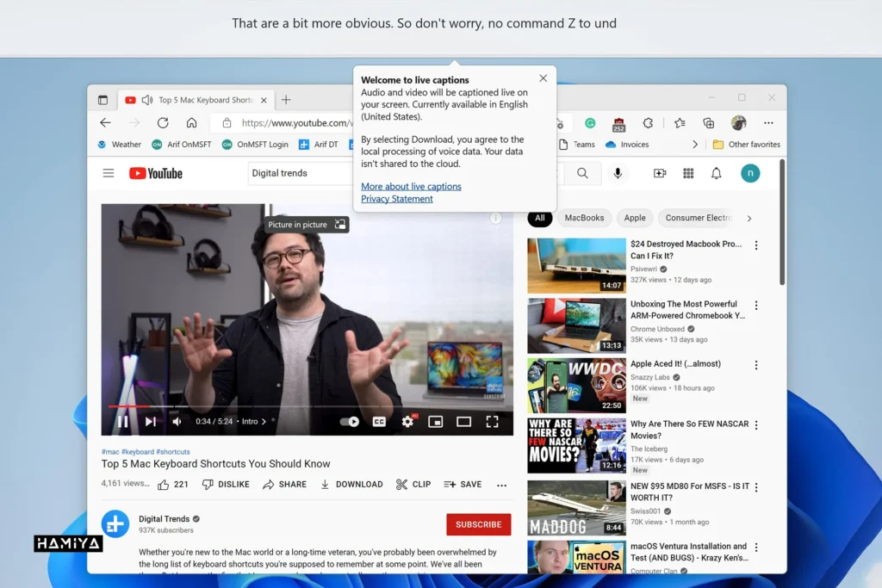Open the Edge profile avatar
Screen dimensions: 882x588
[738, 122]
